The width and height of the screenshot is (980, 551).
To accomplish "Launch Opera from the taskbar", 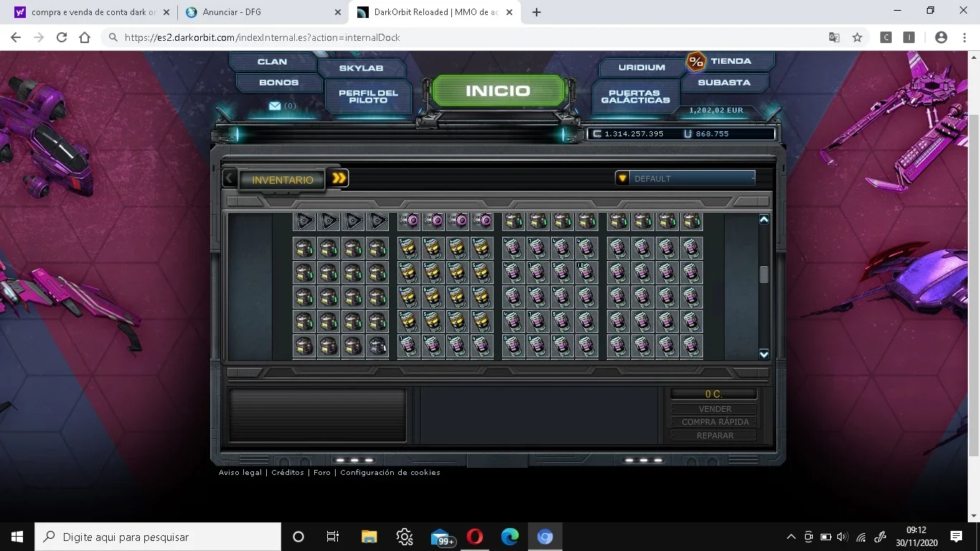I will pyautogui.click(x=474, y=537).
